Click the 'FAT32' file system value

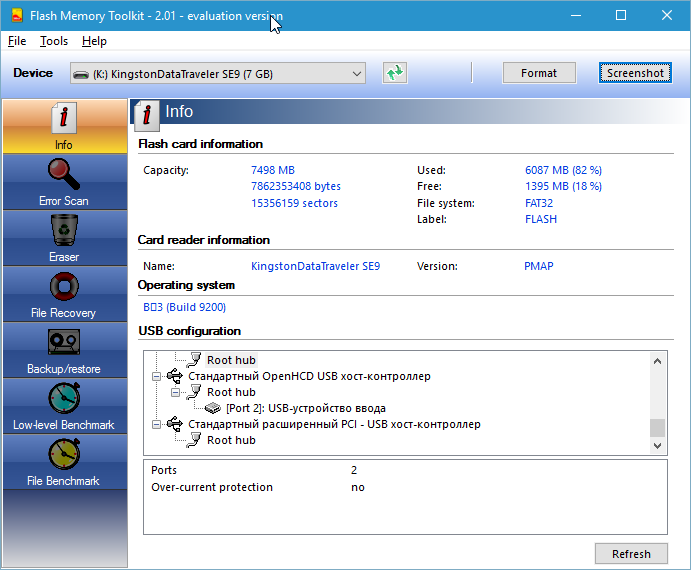[539, 203]
